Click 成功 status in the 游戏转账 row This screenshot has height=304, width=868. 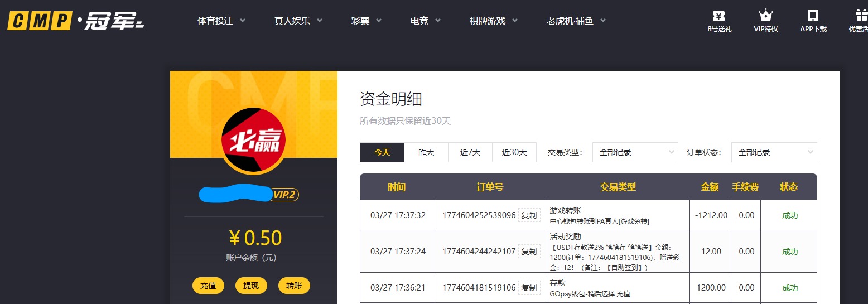point(790,215)
